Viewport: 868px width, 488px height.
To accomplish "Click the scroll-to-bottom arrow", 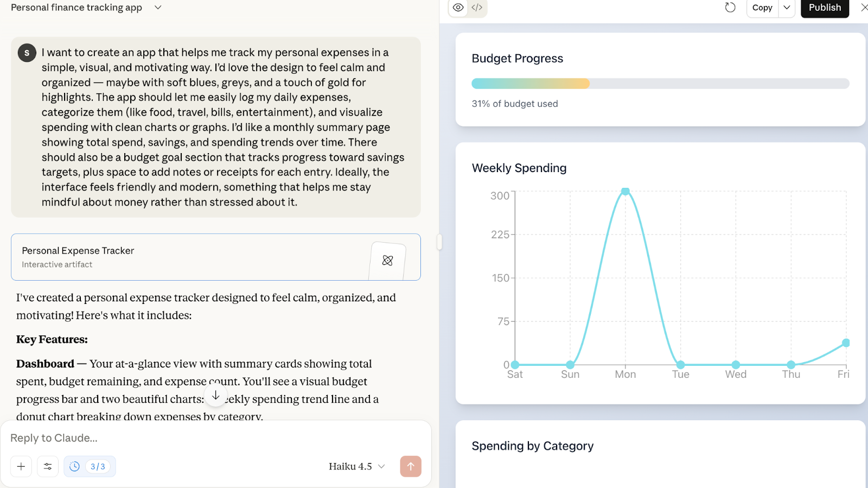I will pyautogui.click(x=215, y=395).
